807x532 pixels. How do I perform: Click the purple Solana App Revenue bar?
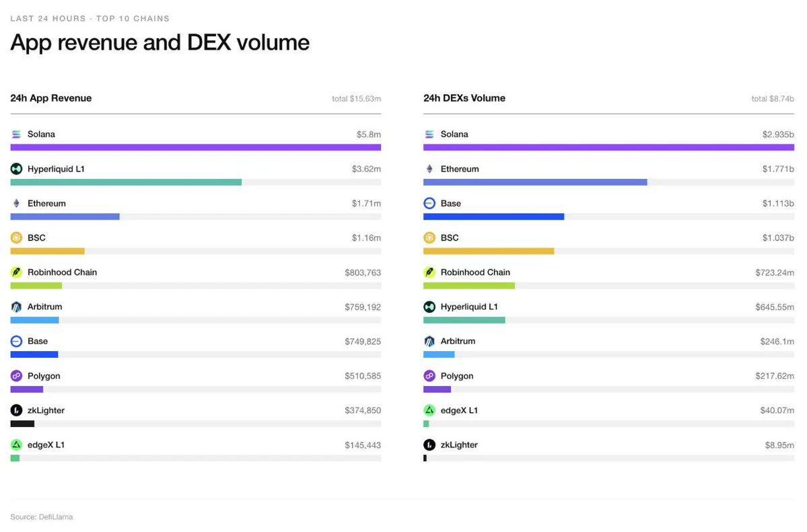(x=196, y=148)
